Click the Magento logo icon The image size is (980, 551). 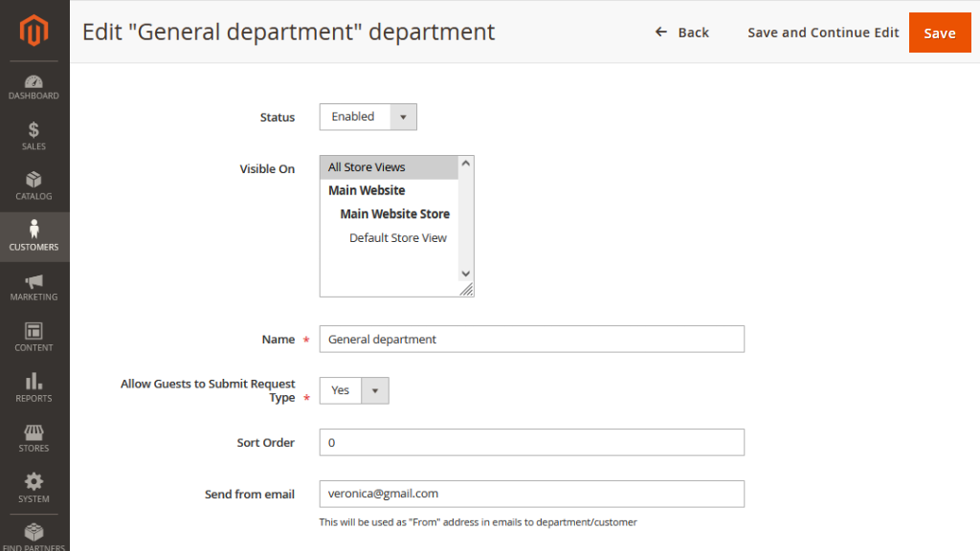pyautogui.click(x=33, y=30)
